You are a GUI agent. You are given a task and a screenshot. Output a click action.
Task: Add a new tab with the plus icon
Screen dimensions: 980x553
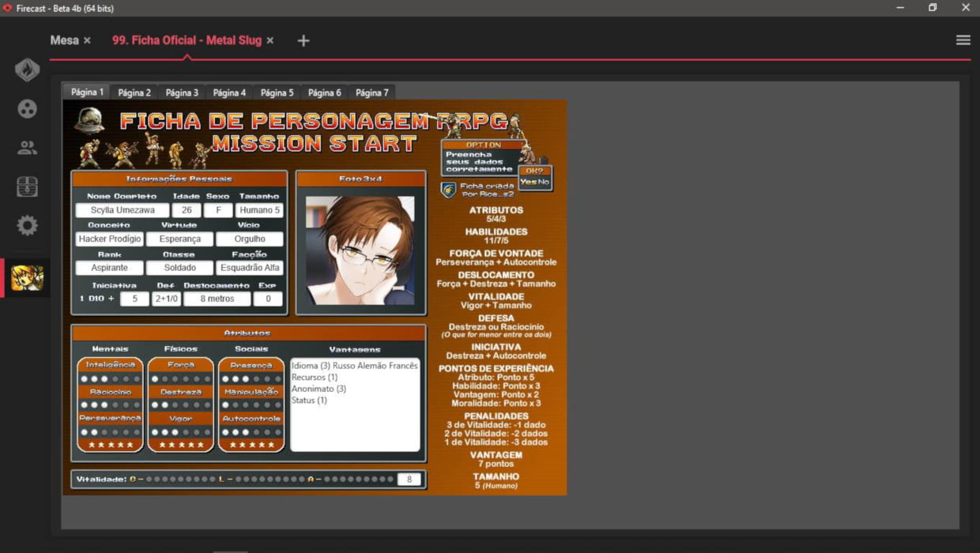(303, 40)
